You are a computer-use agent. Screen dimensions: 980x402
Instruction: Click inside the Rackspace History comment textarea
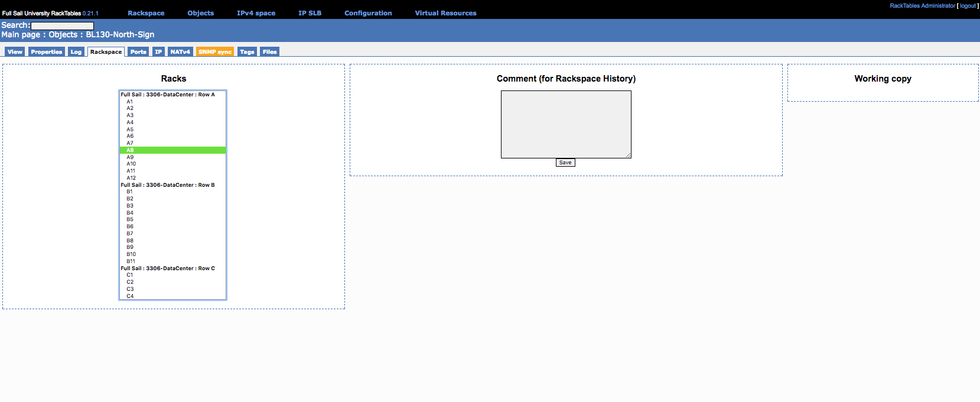(566, 124)
